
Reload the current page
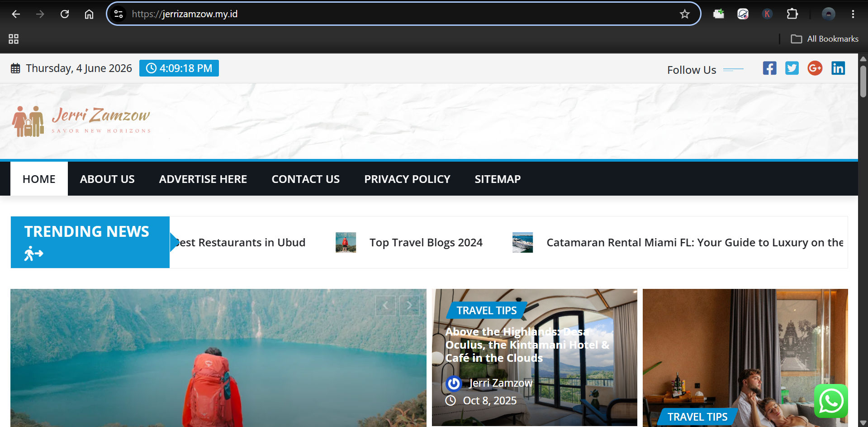65,14
